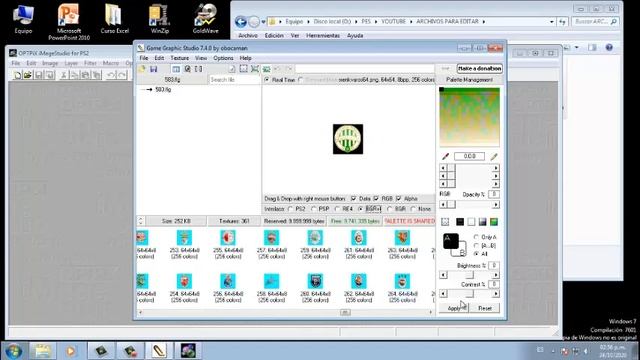The width and height of the screenshot is (640, 360).
Task: Click Open folder icon in OPTPiX toolbar
Action: (x=28, y=75)
